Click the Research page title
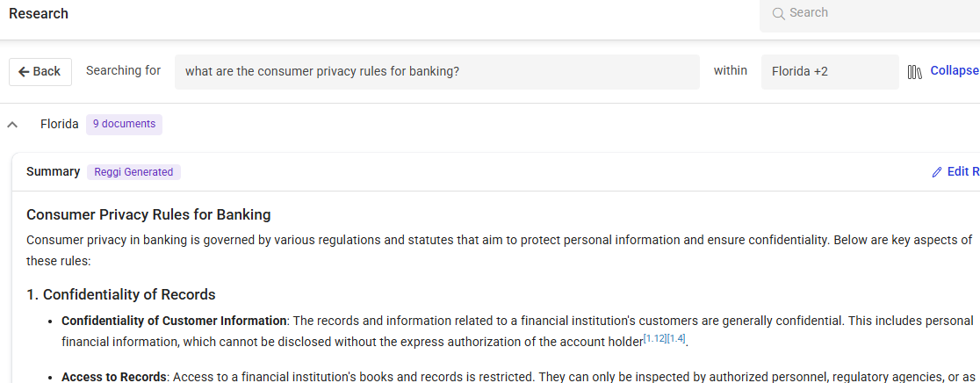 (39, 14)
